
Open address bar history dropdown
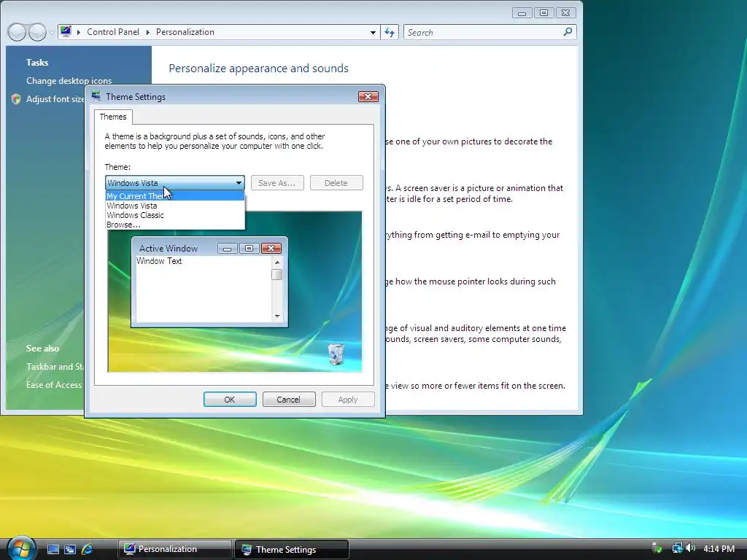[x=373, y=32]
